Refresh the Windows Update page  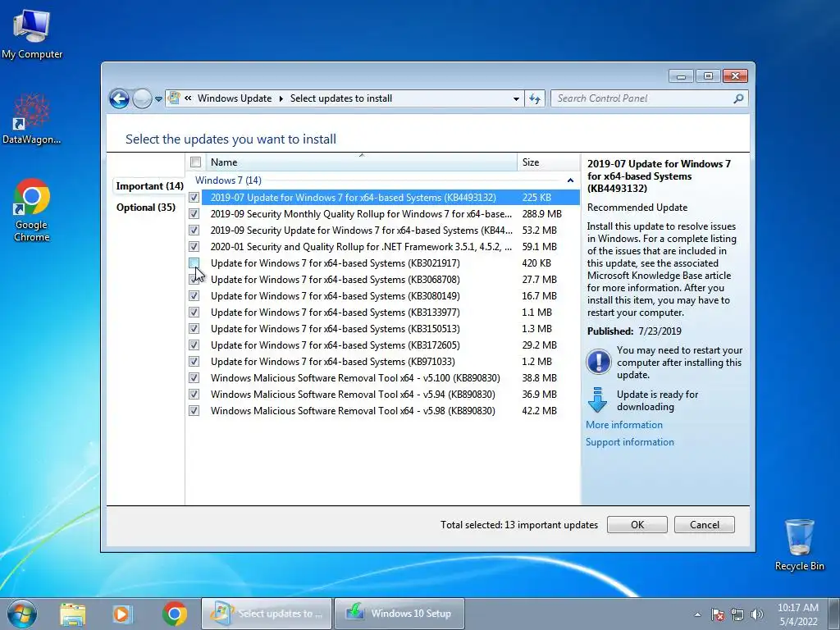(x=535, y=98)
